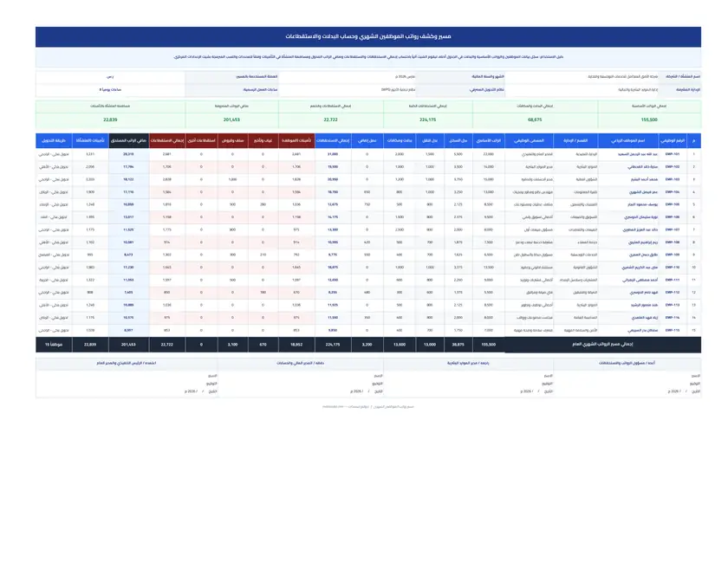The height and width of the screenshot is (562, 728).
Task: Click the signature heading 'راجعه / مدير الموارد البشرية'
Action: [x=469, y=363]
